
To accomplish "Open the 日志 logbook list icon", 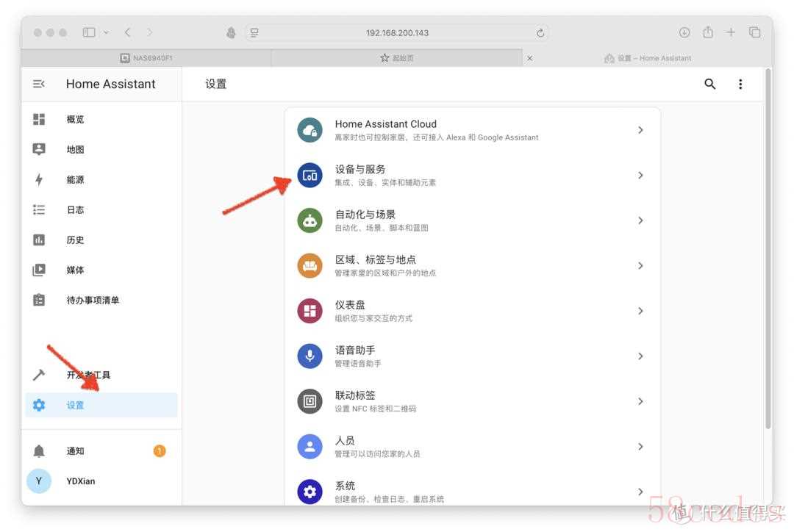I will (x=39, y=209).
